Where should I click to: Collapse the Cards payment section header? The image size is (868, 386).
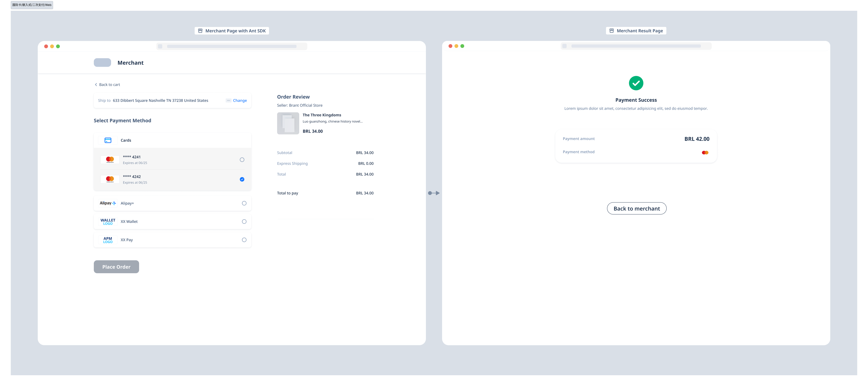click(172, 140)
